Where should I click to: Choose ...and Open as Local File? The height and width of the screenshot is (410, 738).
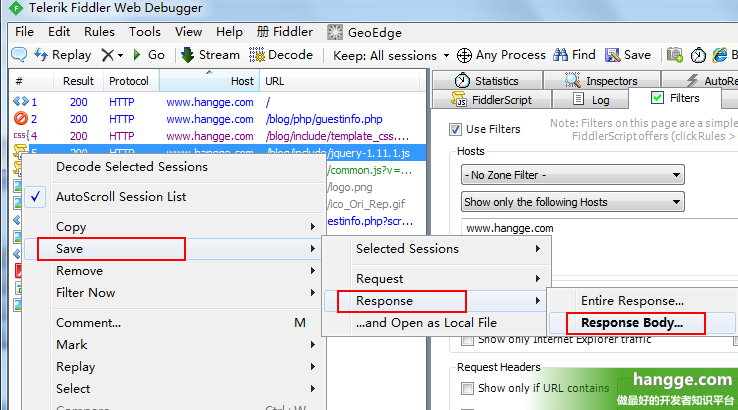[x=436, y=323]
